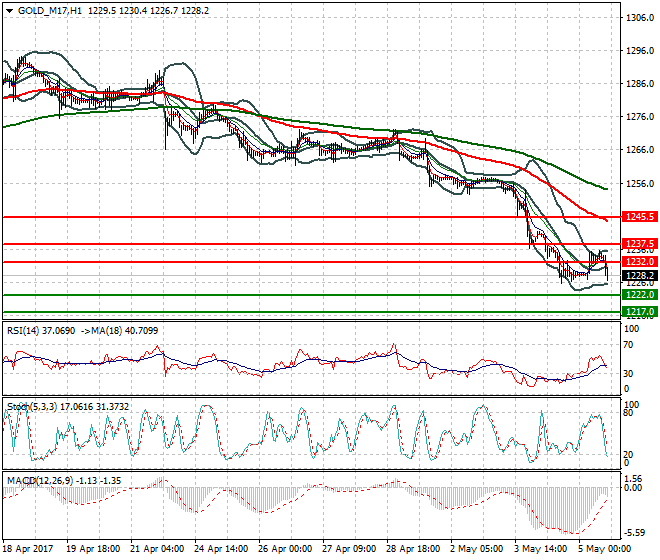This screenshot has height=560, width=660.
Task: Click the 1306.0 price axis label
Action: tap(640, 18)
